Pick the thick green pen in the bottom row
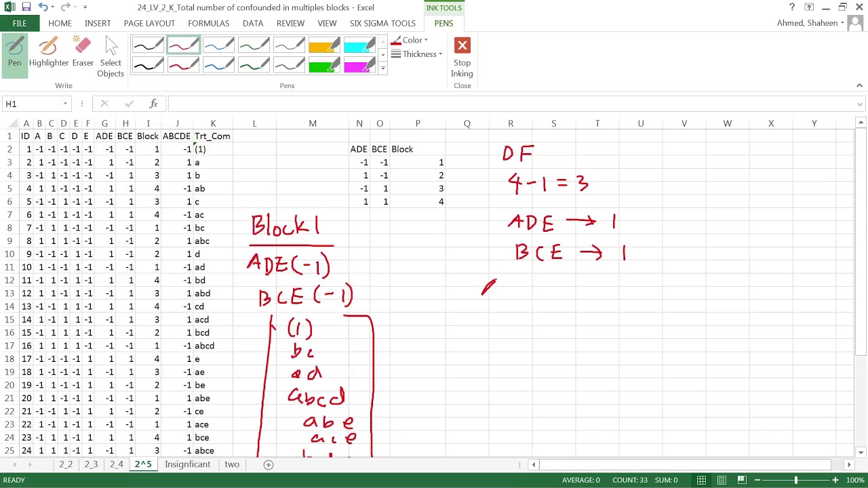The height and width of the screenshot is (488, 868). coord(254,66)
